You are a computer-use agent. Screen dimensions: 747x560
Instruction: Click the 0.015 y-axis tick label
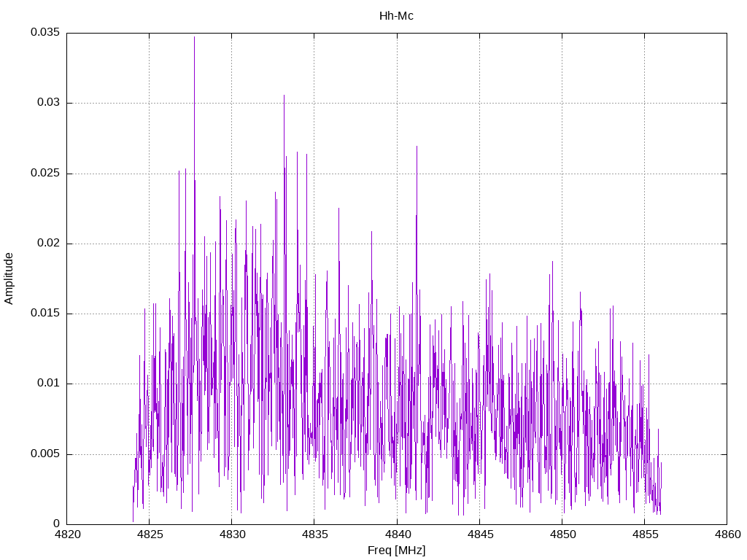tap(45, 313)
